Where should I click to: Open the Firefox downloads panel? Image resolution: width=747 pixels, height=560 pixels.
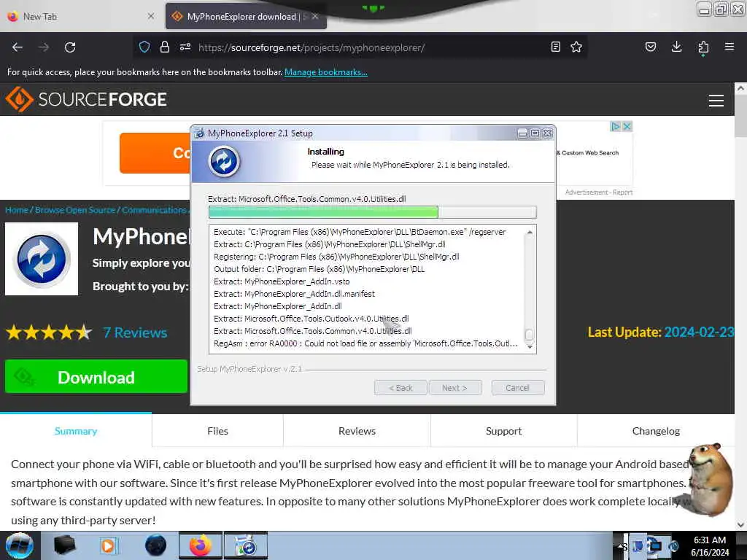(676, 47)
